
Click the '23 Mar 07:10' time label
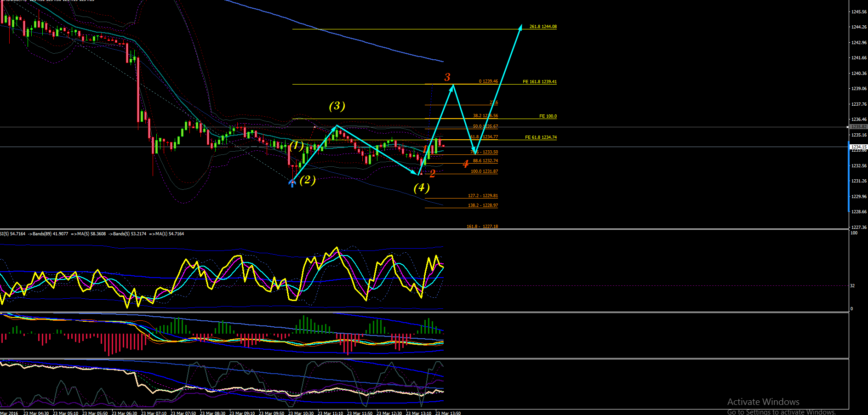click(154, 413)
